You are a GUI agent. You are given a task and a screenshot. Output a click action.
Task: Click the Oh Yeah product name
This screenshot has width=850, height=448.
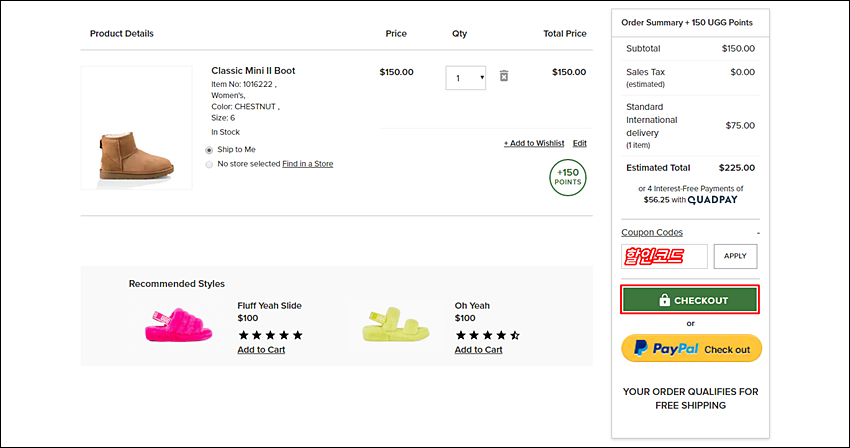click(x=472, y=305)
